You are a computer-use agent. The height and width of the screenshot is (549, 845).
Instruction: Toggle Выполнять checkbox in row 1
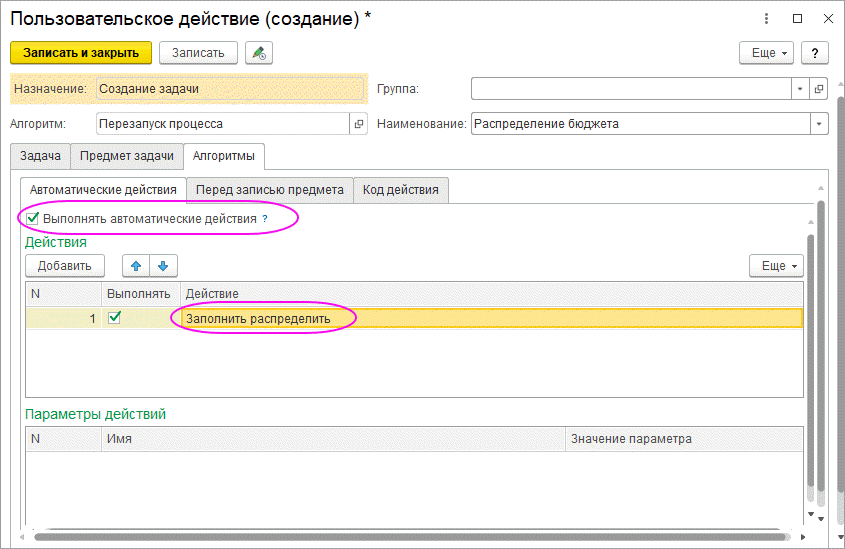tap(115, 317)
